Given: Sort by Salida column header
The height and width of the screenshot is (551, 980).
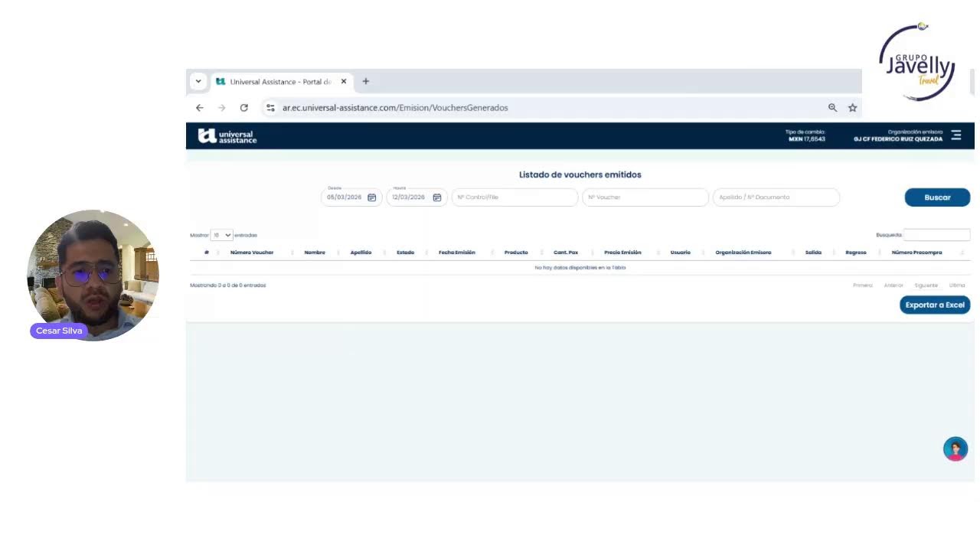Looking at the screenshot, I should 813,253.
